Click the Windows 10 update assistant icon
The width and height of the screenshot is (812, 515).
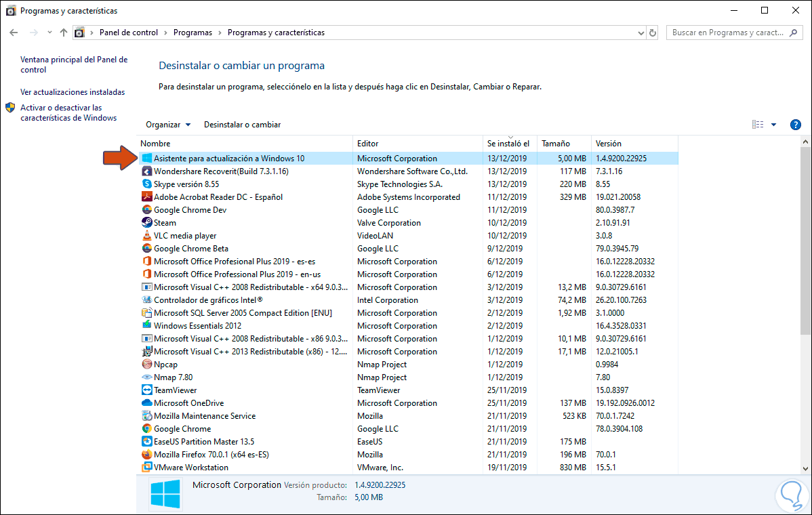[146, 159]
